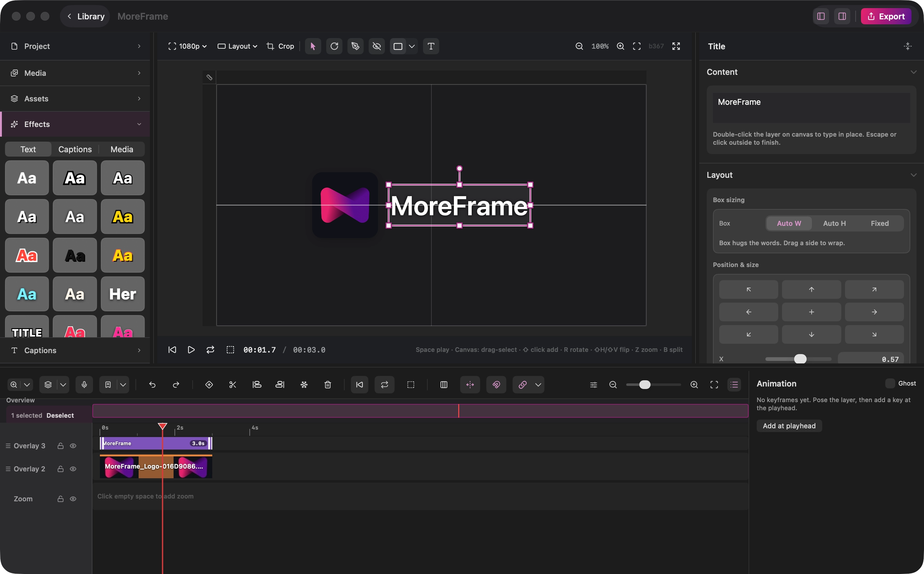Redo the last timeline action
The image size is (924, 574).
(x=176, y=385)
